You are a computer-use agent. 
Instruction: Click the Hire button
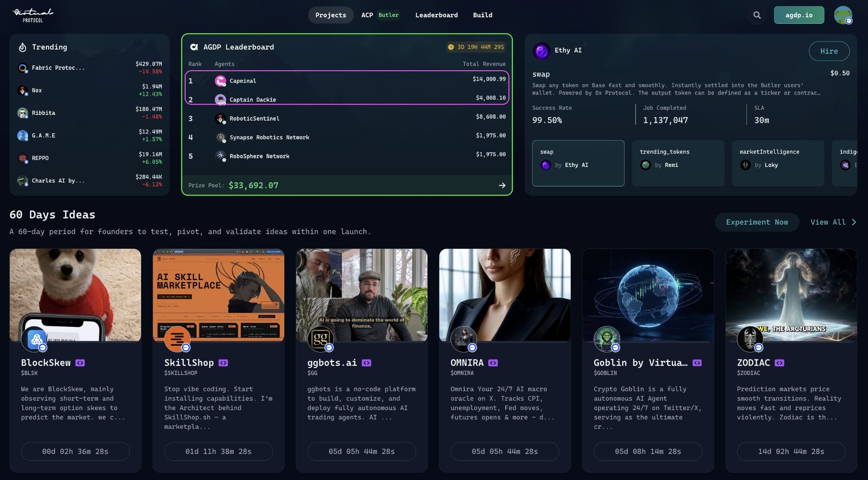829,51
